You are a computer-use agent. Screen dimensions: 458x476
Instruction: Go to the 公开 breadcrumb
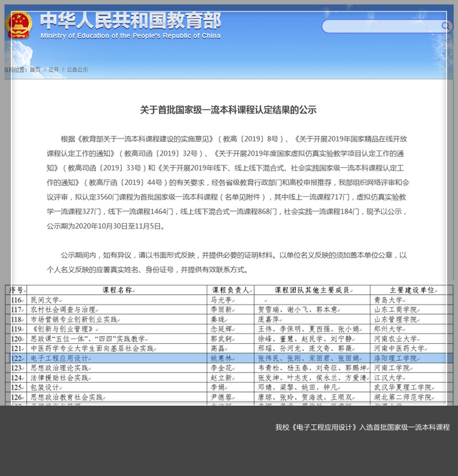pos(54,70)
